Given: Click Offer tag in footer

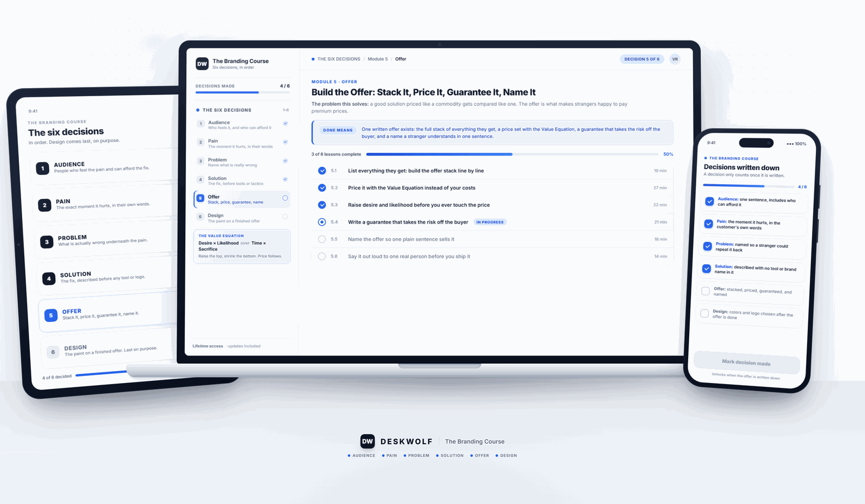Looking at the screenshot, I should tap(480, 455).
